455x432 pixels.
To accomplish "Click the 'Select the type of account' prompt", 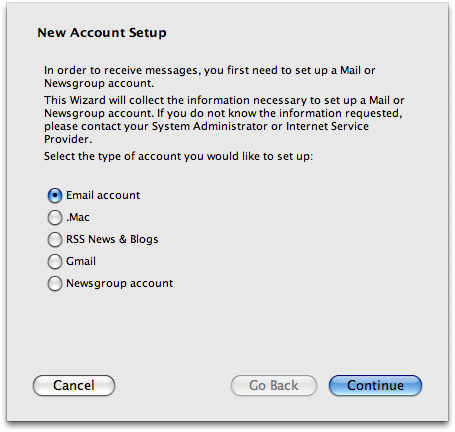I will pyautogui.click(x=179, y=156).
